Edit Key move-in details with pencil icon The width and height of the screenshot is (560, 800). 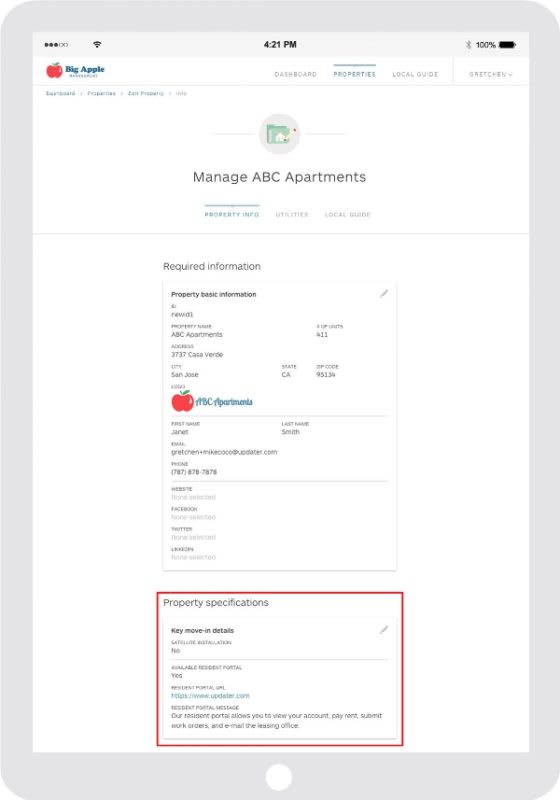384,630
